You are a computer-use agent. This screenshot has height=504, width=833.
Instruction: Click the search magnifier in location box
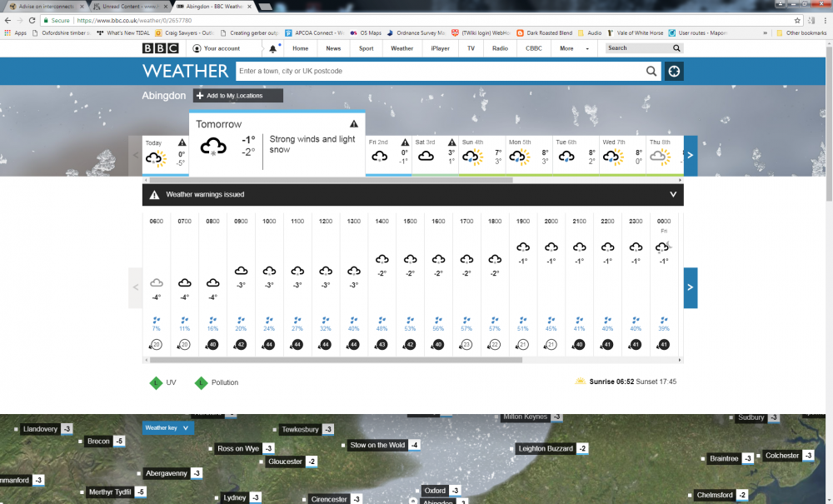[652, 72]
